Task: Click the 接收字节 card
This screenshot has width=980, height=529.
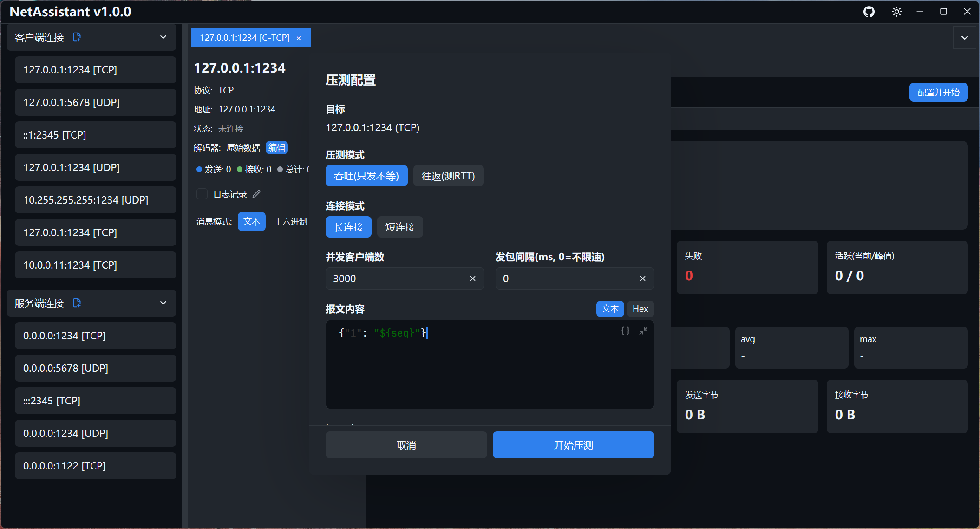Action: [897, 406]
